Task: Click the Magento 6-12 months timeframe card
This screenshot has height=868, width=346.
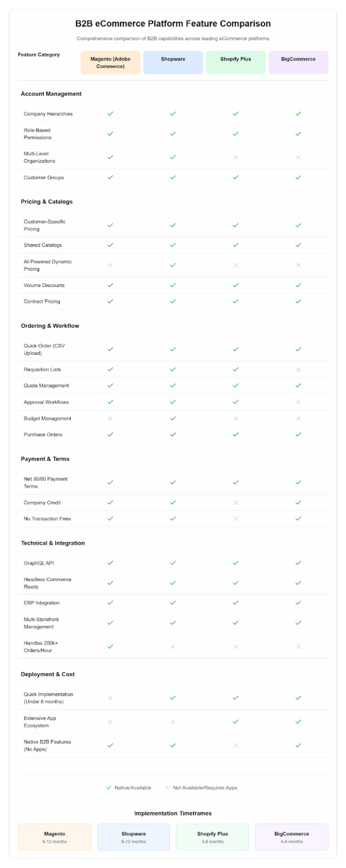Action: click(x=55, y=837)
